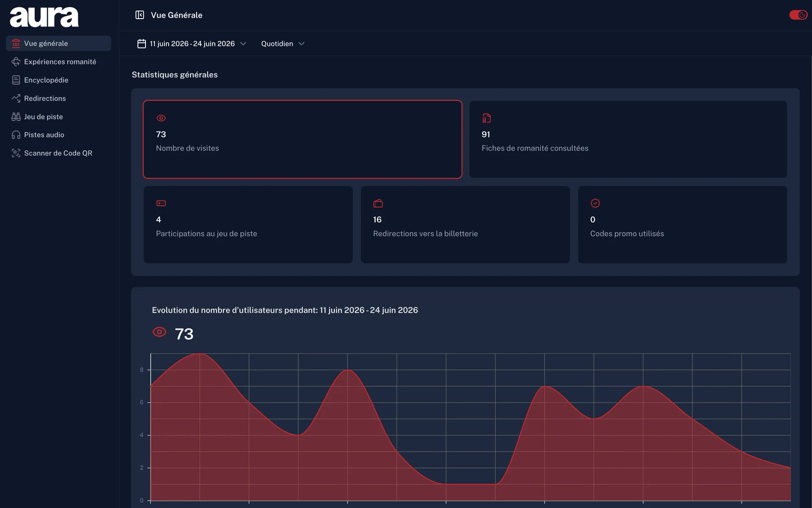Click the first chart peak near 9
The image size is (812, 508).
[x=200, y=353]
